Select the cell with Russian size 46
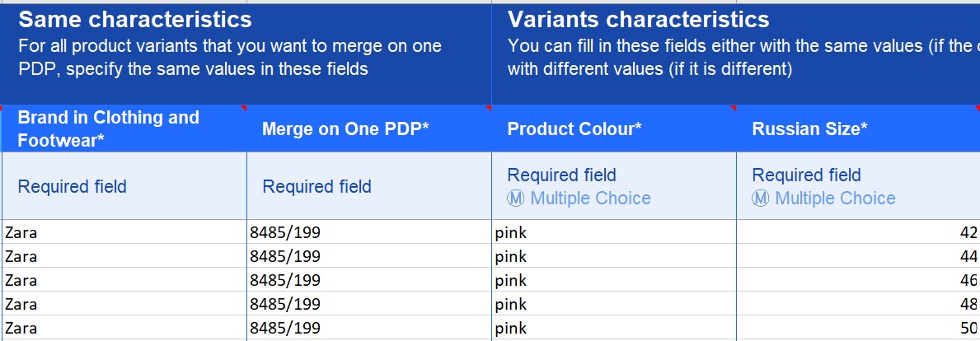 click(x=858, y=280)
